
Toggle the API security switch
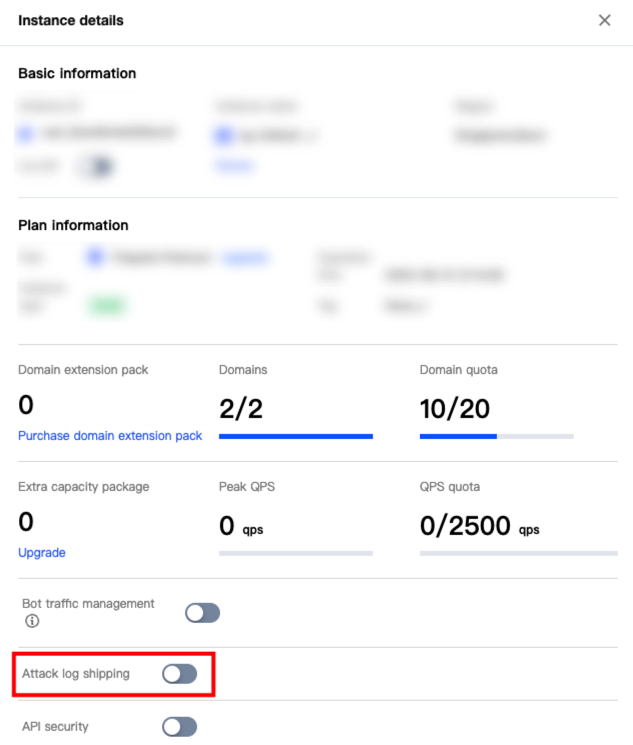[x=180, y=727]
